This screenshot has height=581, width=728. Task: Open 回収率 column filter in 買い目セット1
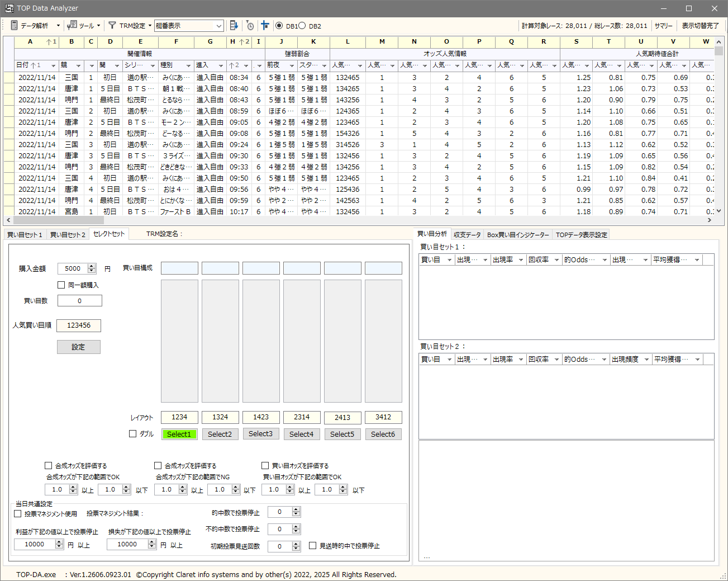pos(556,260)
